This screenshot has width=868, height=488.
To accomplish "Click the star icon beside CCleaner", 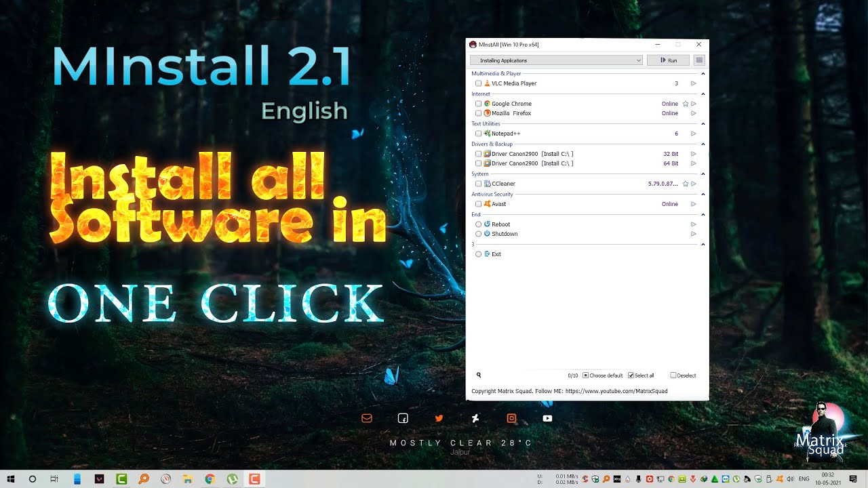I will [686, 184].
